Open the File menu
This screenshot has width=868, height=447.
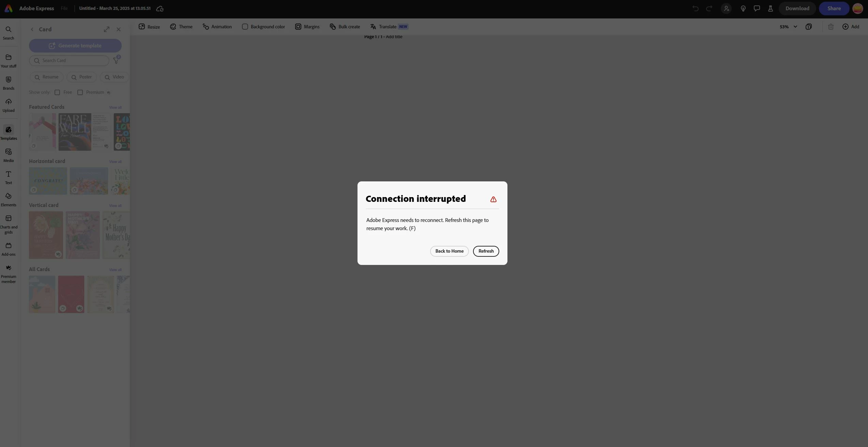click(64, 9)
